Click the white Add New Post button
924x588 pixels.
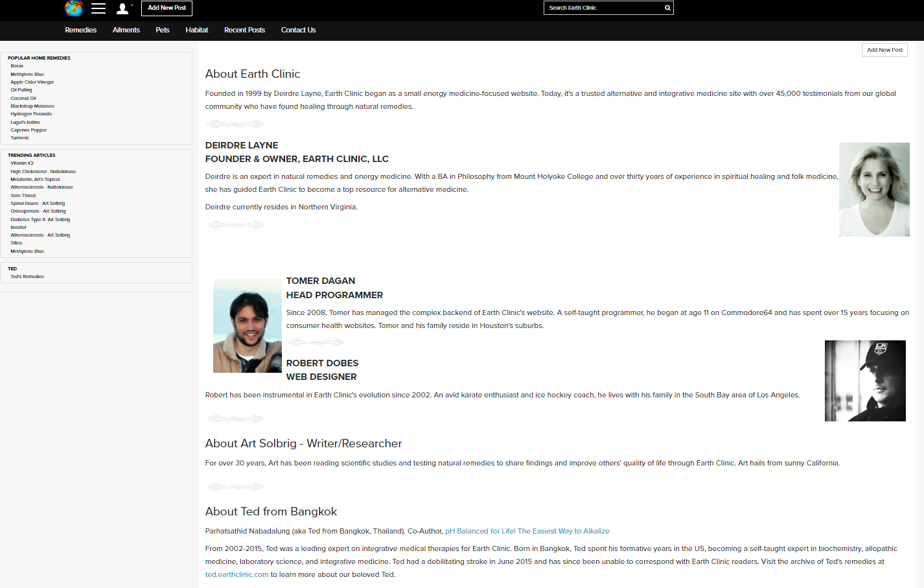[x=884, y=50]
